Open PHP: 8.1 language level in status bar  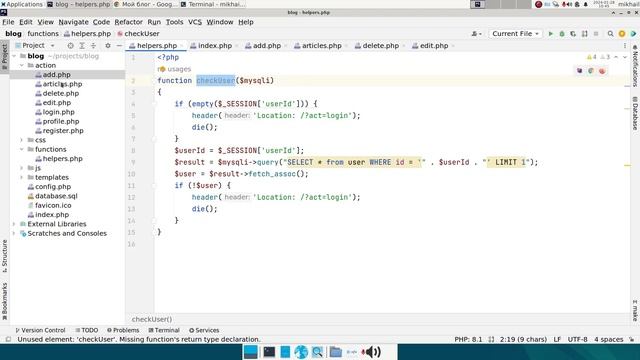pos(468,340)
